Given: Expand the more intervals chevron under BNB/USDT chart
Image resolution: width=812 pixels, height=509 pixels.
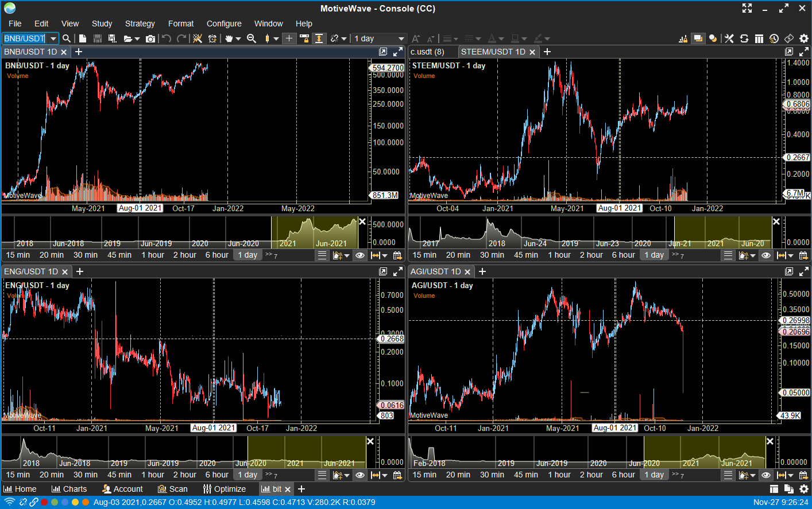Looking at the screenshot, I should (272, 255).
